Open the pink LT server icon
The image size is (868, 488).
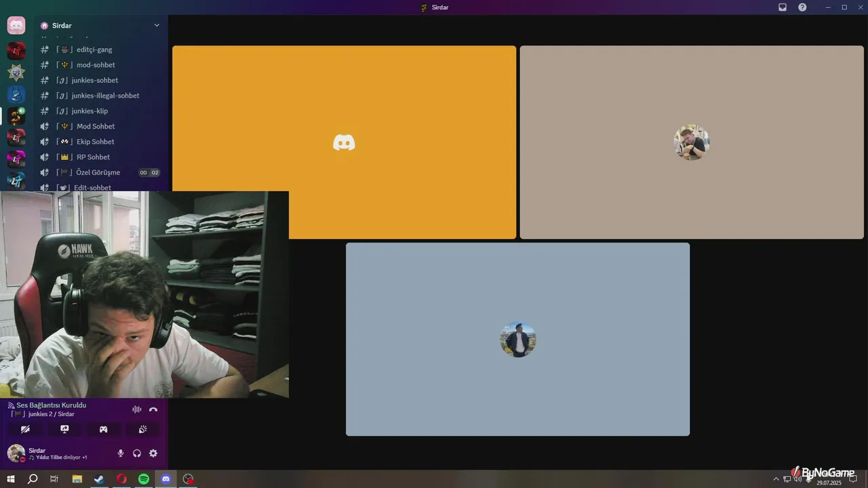click(16, 159)
